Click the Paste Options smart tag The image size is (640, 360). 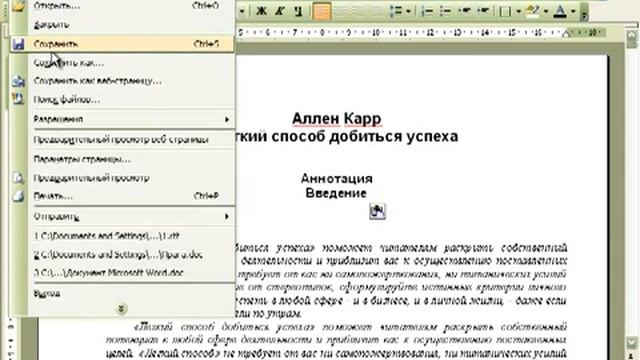coord(377,211)
